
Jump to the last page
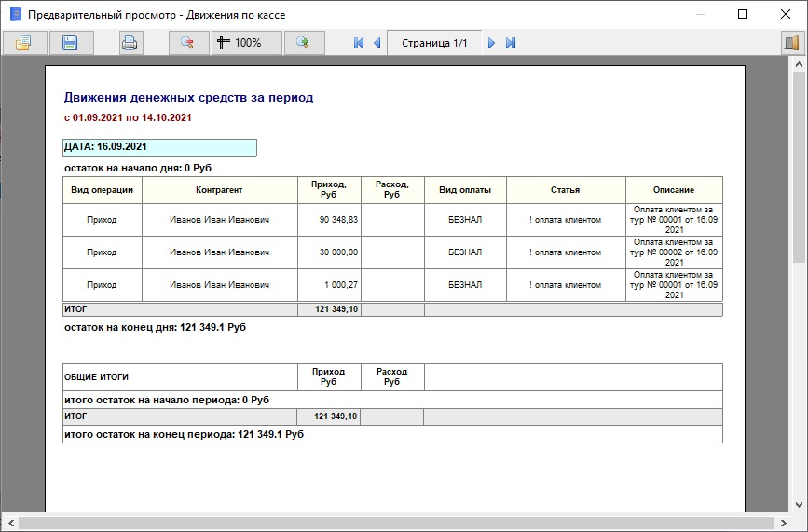point(511,43)
